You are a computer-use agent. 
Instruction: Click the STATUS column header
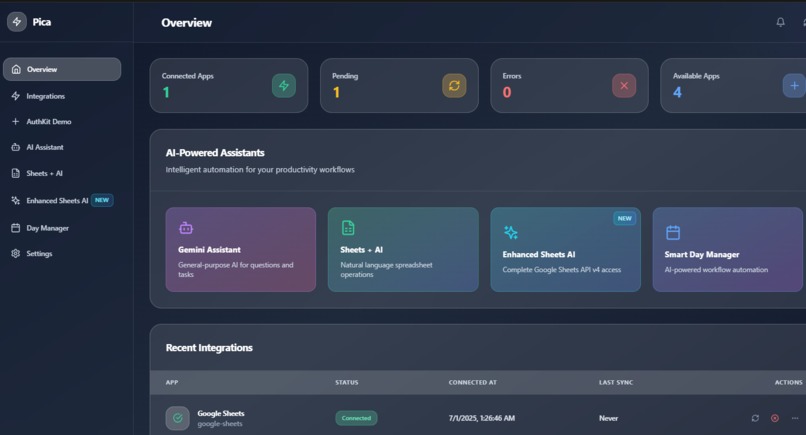pos(347,383)
